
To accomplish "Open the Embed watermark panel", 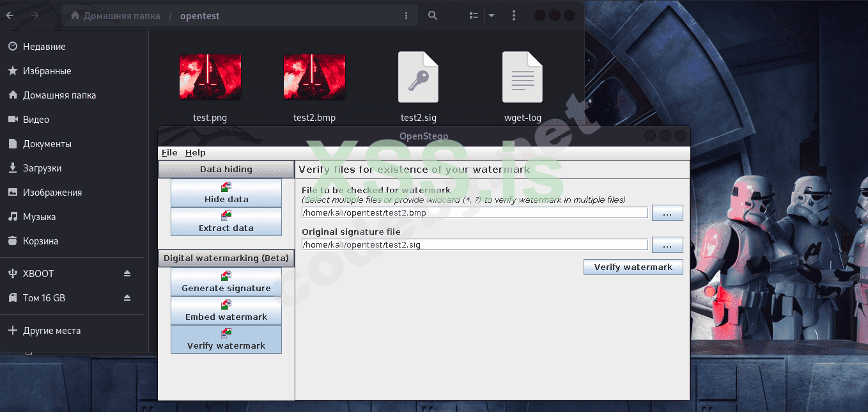I will coord(226,310).
